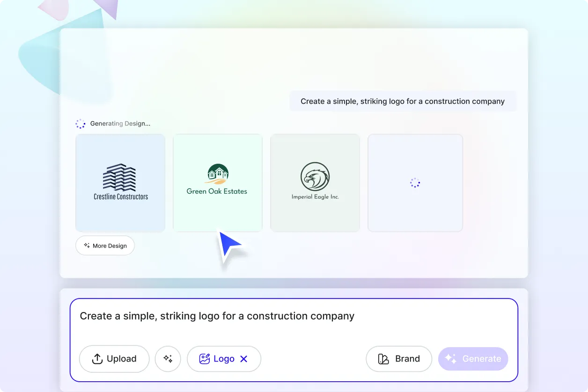Click the sparkle icon on the Generate button

click(451, 358)
